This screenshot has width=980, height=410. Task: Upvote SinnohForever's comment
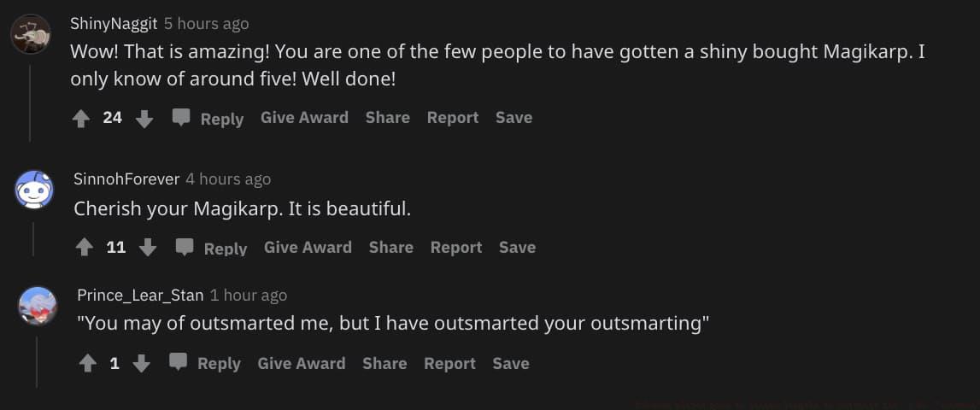tap(85, 248)
